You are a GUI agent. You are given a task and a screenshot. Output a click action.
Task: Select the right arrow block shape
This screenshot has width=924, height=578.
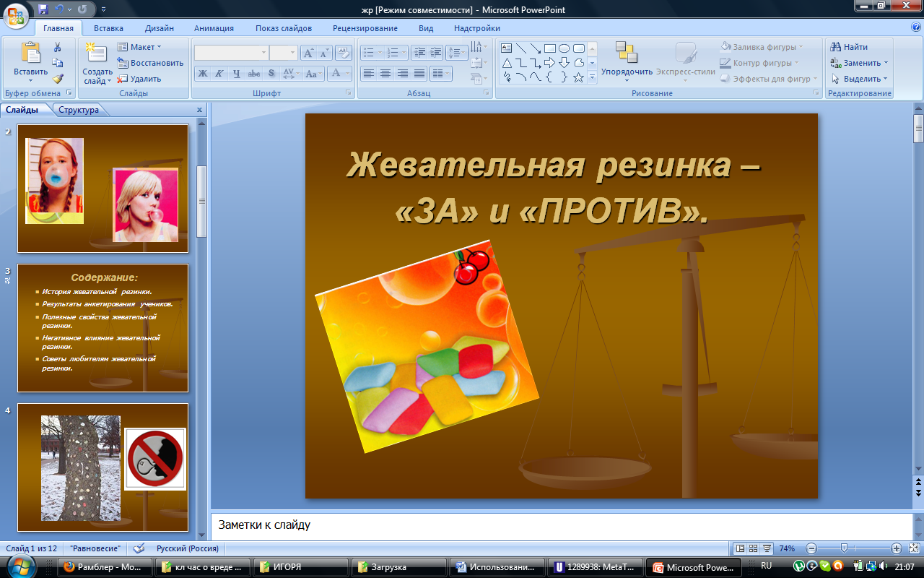(x=550, y=63)
